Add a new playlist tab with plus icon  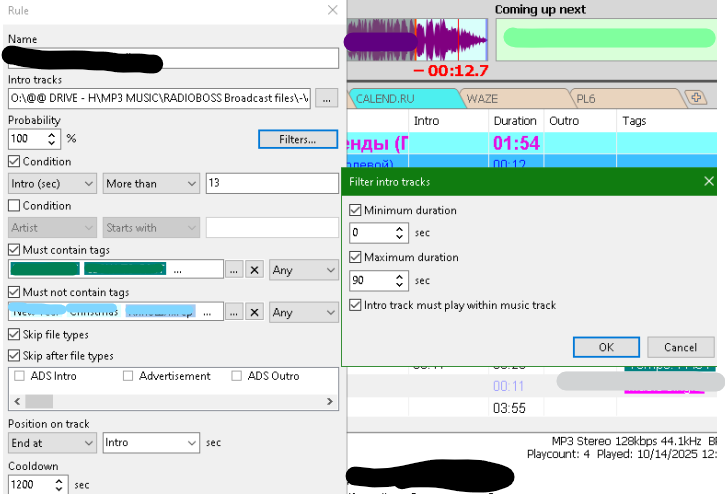pos(696,98)
